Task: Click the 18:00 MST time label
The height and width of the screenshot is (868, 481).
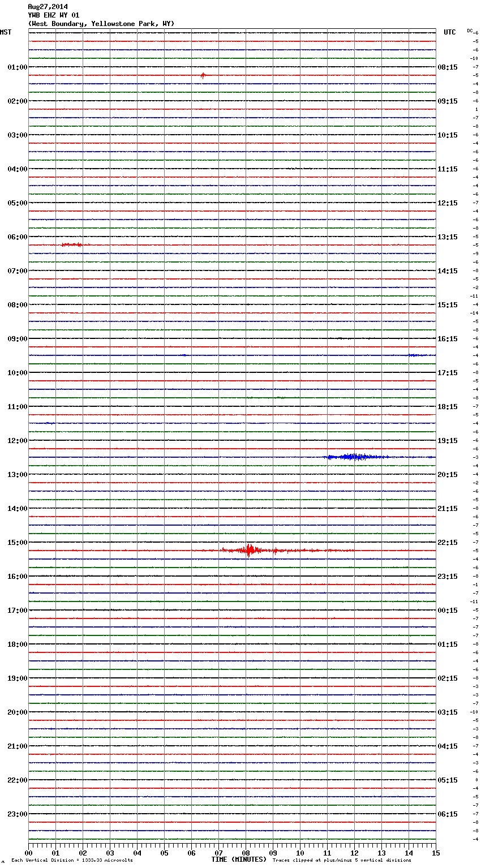Action: coord(17,644)
